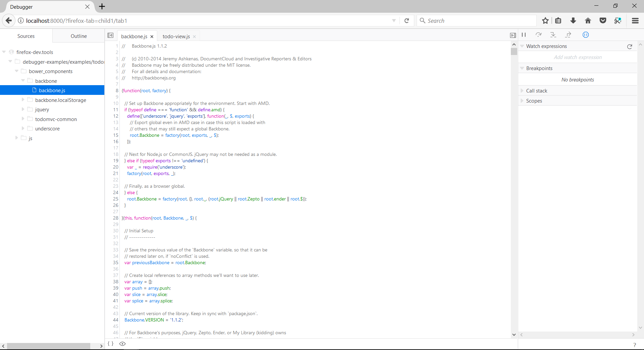Screen dimensions: 644x350
Task: Click editor scrollbar down arrow
Action: (514, 335)
